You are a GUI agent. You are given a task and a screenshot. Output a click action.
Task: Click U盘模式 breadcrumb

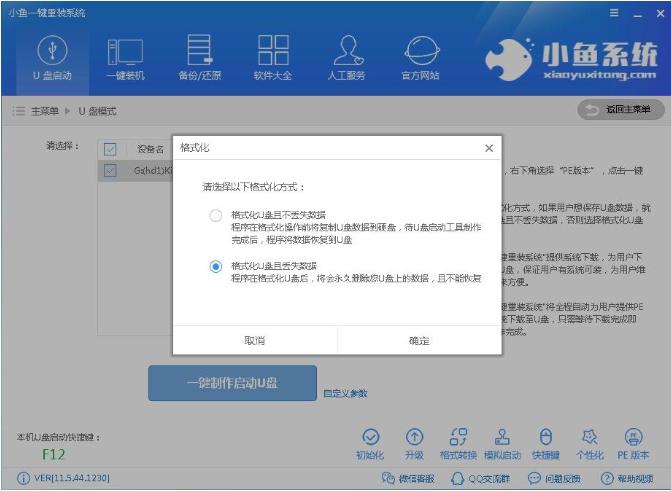click(97, 111)
